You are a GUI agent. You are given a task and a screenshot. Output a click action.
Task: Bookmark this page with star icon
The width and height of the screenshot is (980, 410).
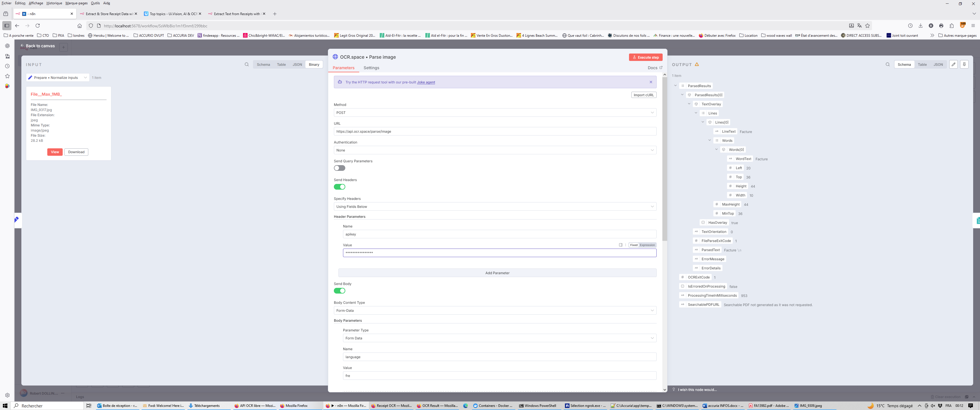[867, 26]
